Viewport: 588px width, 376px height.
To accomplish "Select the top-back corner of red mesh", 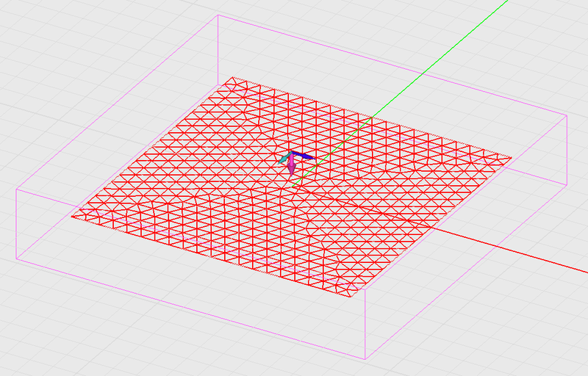I will [x=231, y=78].
